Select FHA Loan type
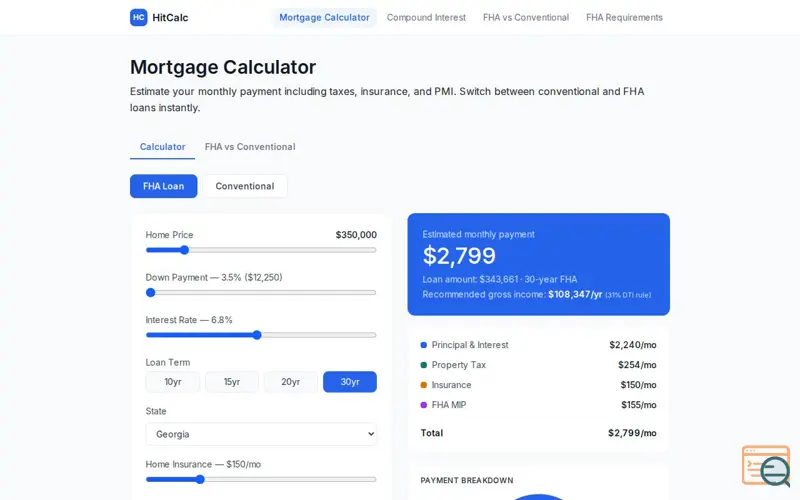The image size is (800, 500). [163, 186]
